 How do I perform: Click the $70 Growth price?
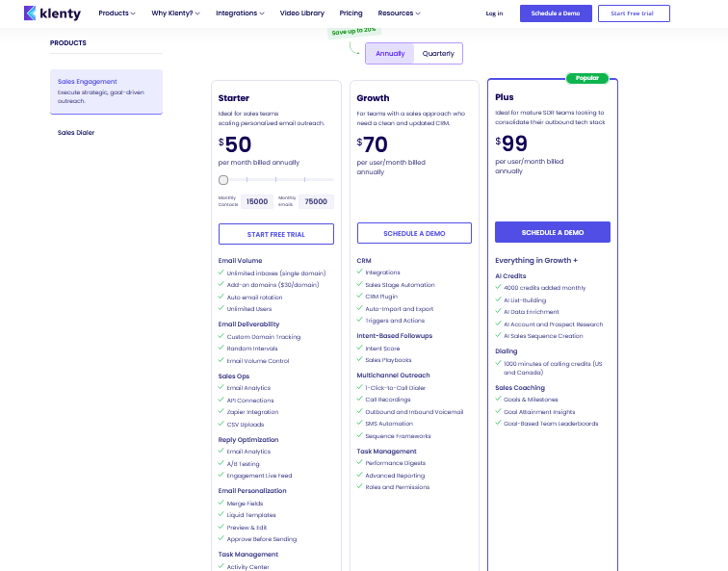click(373, 144)
